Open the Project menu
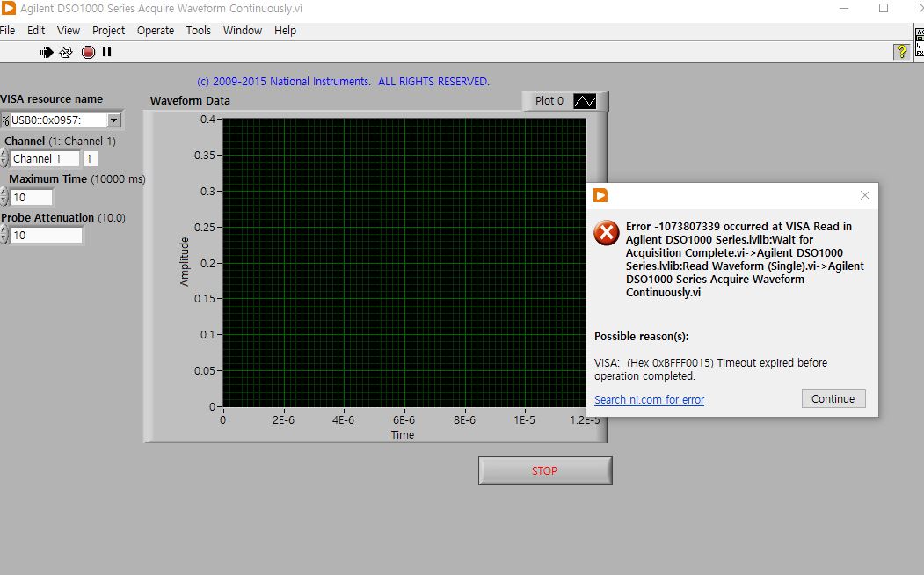The width and height of the screenshot is (924, 575). point(108,31)
